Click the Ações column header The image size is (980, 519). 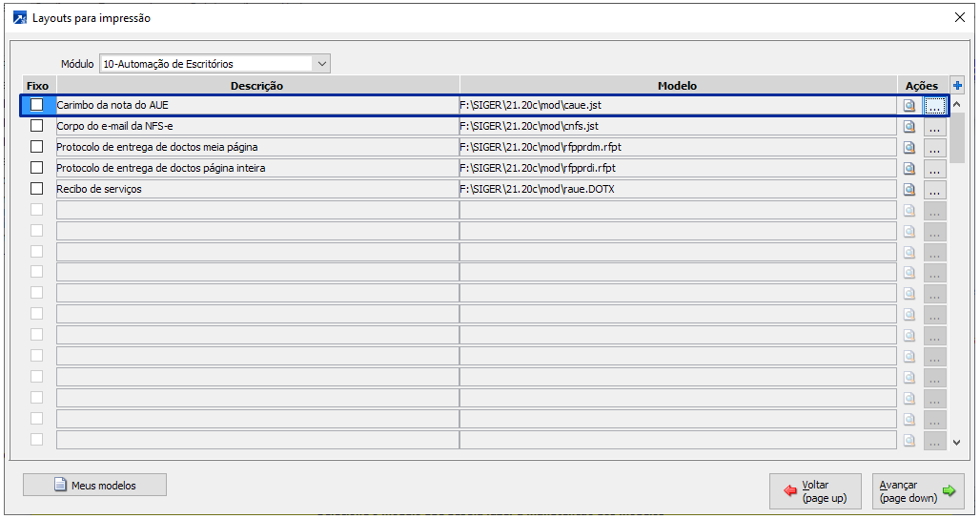[921, 86]
